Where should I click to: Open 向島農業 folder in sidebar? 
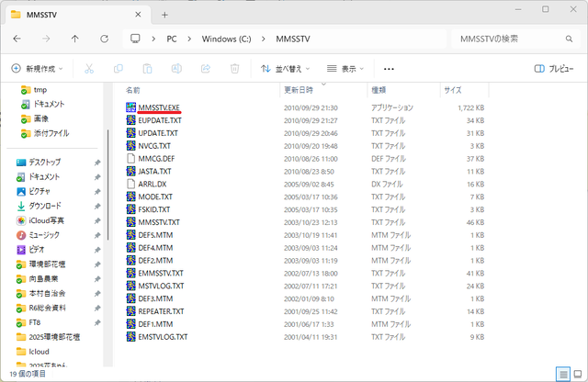pyautogui.click(x=37, y=279)
